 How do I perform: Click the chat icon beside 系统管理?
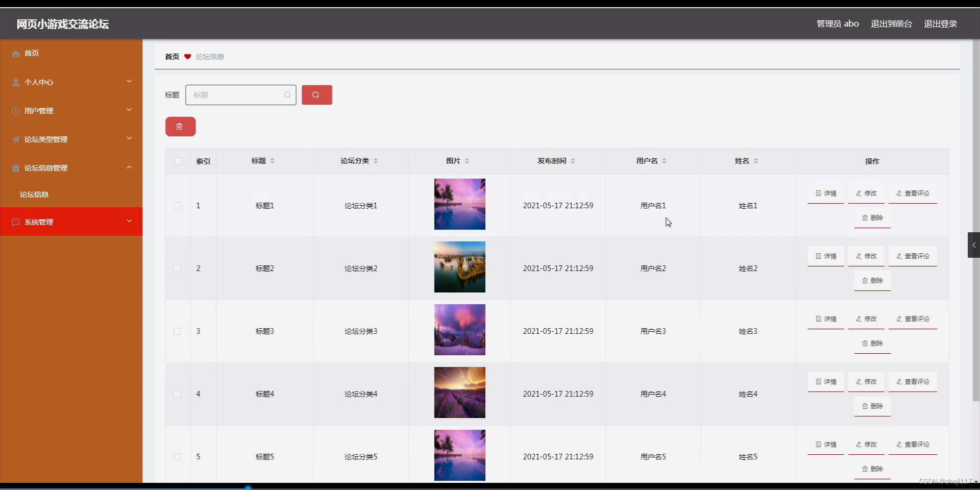pos(16,222)
